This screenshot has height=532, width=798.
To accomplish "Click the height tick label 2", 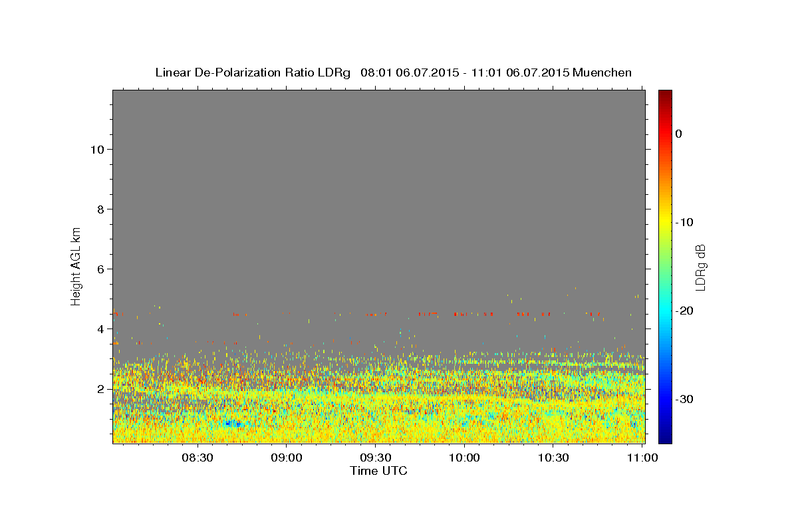I will tap(101, 388).
